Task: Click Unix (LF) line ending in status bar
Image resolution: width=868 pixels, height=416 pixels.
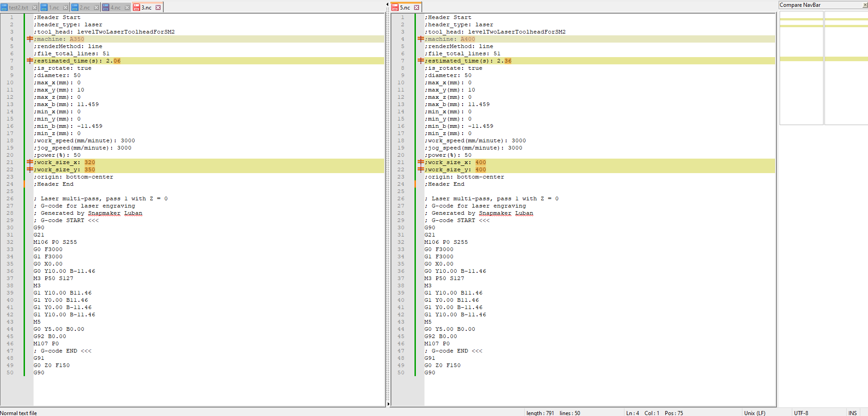Action: (755, 413)
